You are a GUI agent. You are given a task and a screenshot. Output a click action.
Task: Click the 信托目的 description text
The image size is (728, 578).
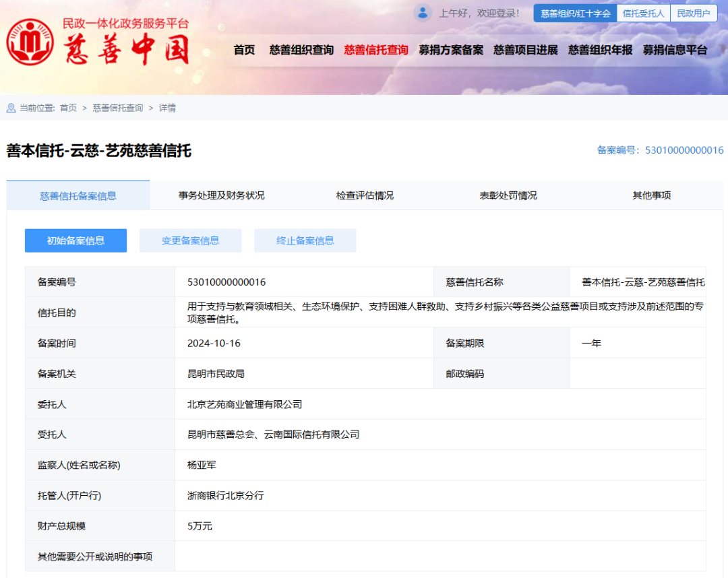[446, 313]
